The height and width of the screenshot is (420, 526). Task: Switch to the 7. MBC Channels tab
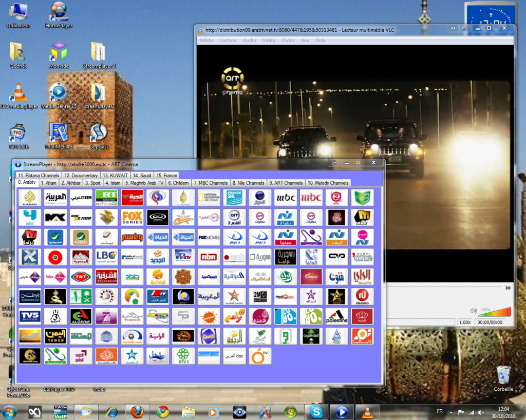[x=211, y=183]
